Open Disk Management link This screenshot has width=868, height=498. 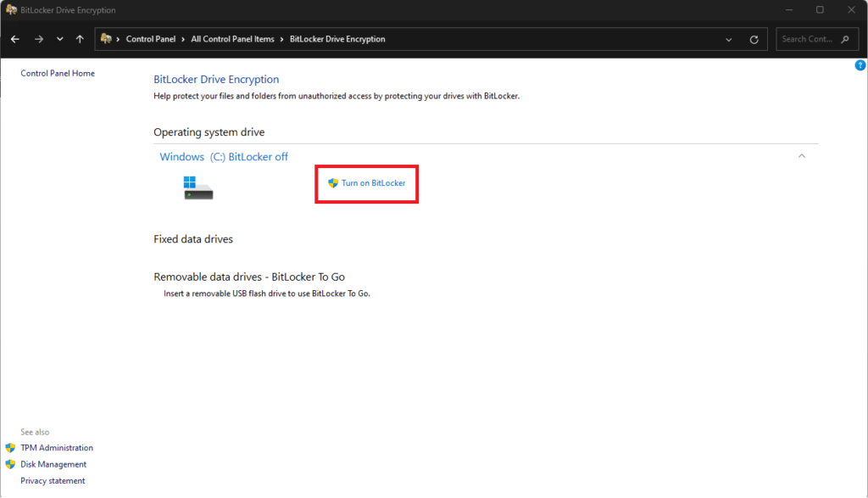[53, 464]
